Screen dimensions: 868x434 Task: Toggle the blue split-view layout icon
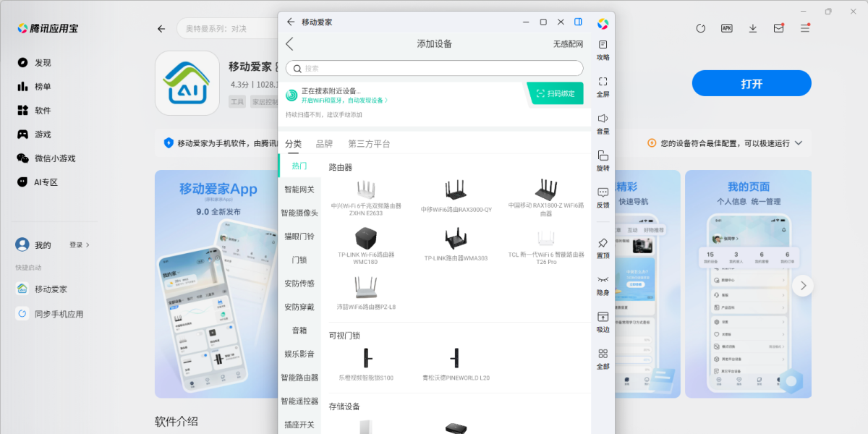[x=579, y=22]
